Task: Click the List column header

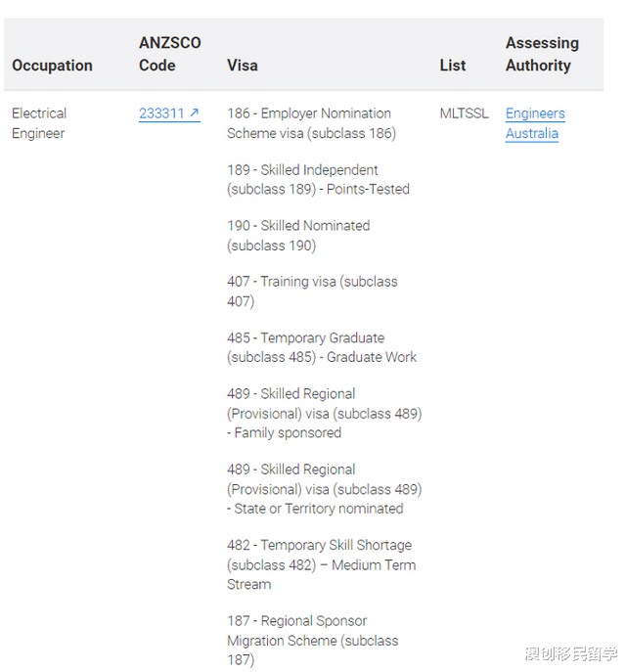Action: [453, 66]
